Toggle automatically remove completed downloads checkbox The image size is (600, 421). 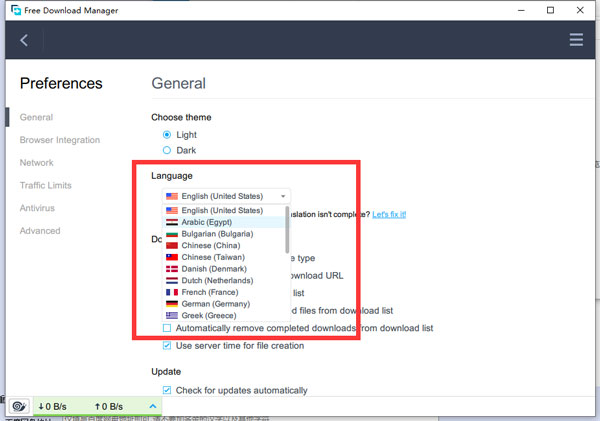167,328
